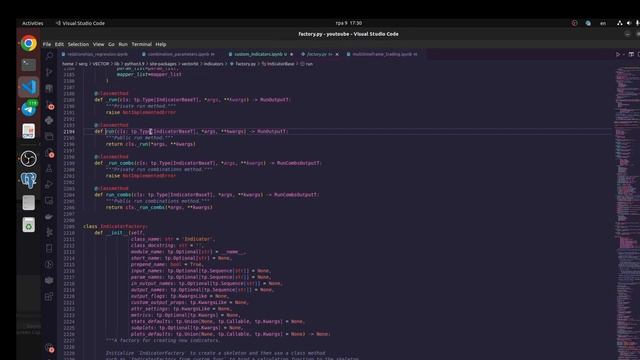The width and height of the screenshot is (640, 360).
Task: Open the Docker whale view in activity bar
Action: point(49,217)
